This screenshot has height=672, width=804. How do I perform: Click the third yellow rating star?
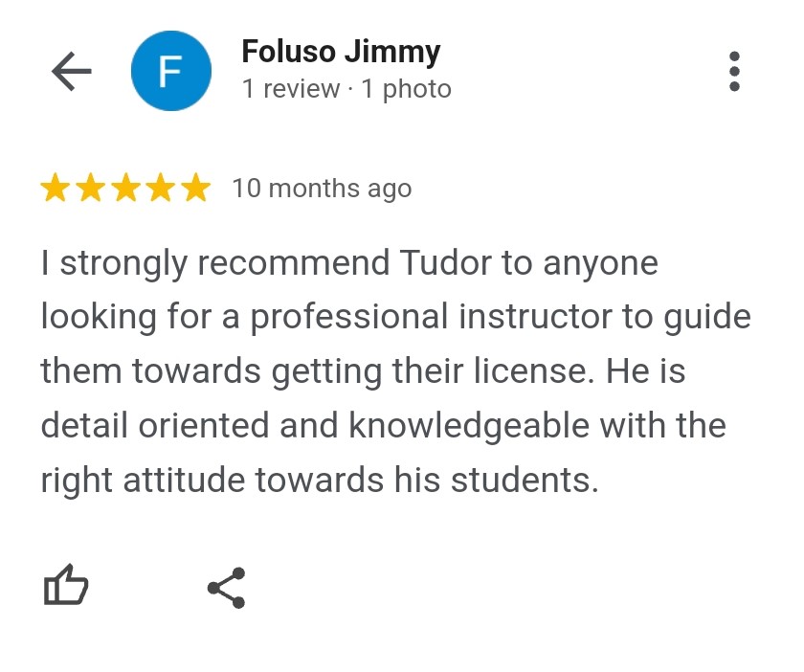[125, 189]
